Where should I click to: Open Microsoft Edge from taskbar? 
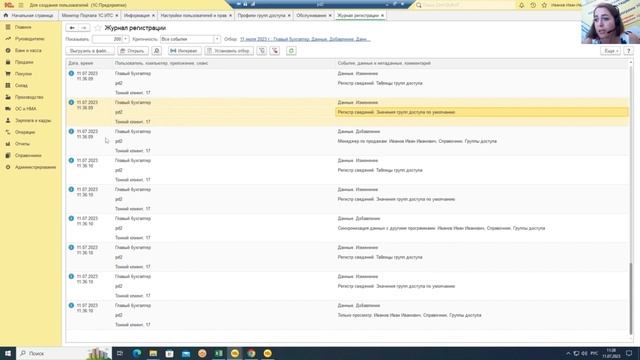[137, 353]
